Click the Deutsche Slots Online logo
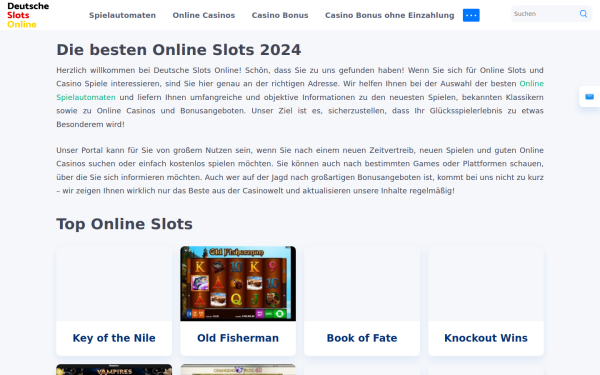Viewport: 600px width, 375px height. 28,15
